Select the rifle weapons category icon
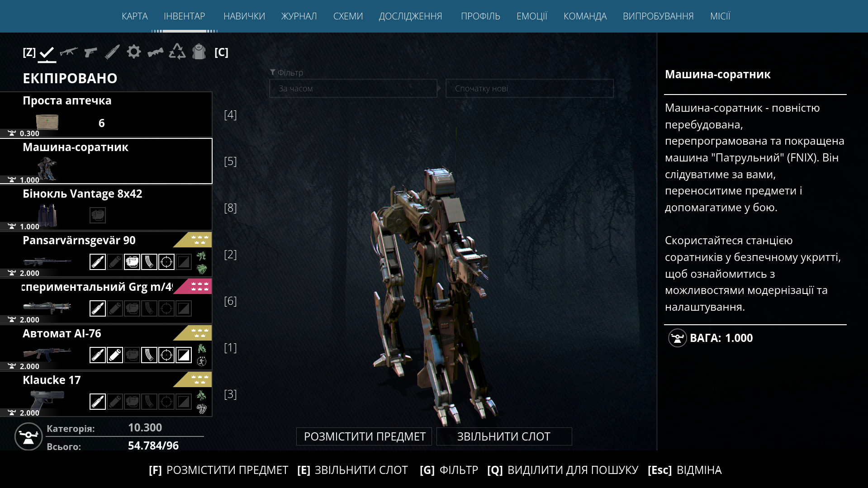Viewport: 868px width, 488px height. point(69,52)
